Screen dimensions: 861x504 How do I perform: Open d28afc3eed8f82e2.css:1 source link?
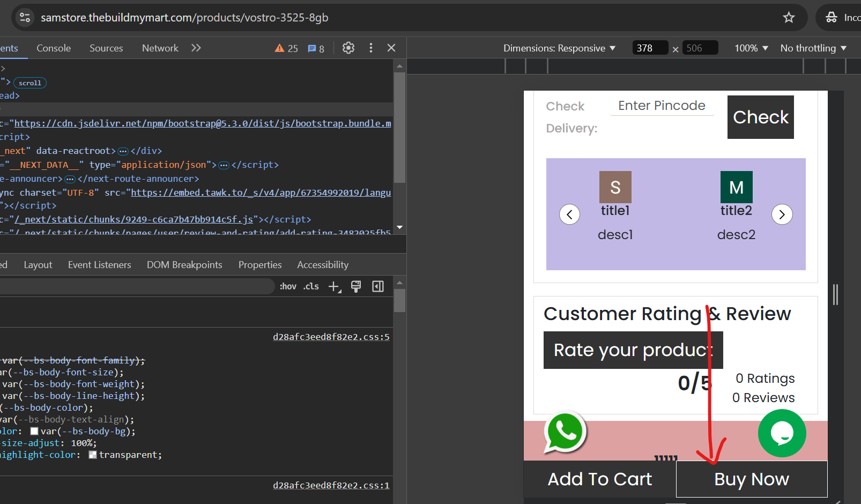[x=331, y=485]
